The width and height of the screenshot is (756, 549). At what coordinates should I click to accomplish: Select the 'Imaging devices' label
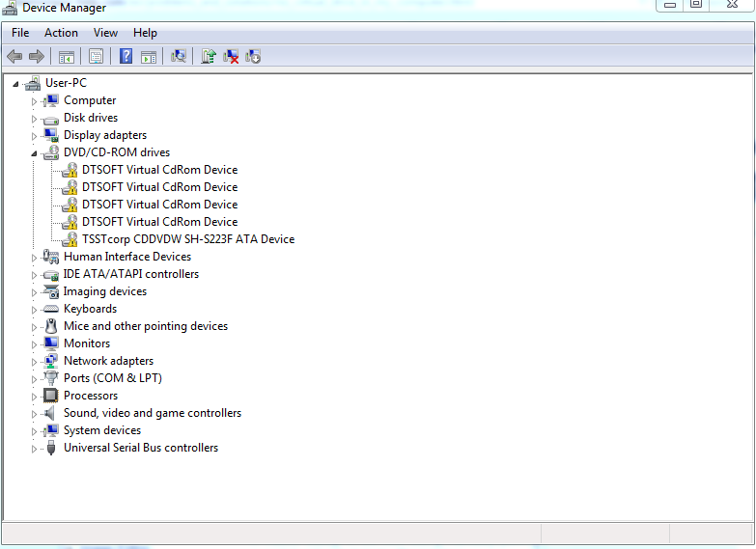tap(104, 291)
